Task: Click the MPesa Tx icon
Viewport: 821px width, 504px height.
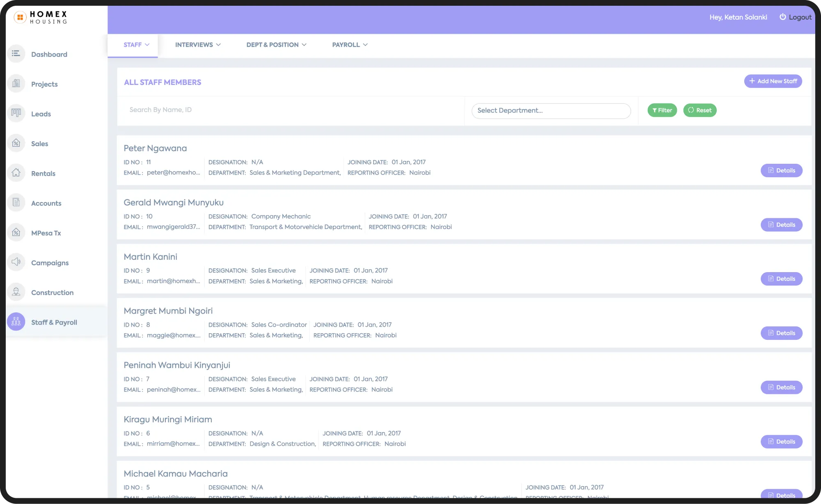Action: tap(16, 233)
